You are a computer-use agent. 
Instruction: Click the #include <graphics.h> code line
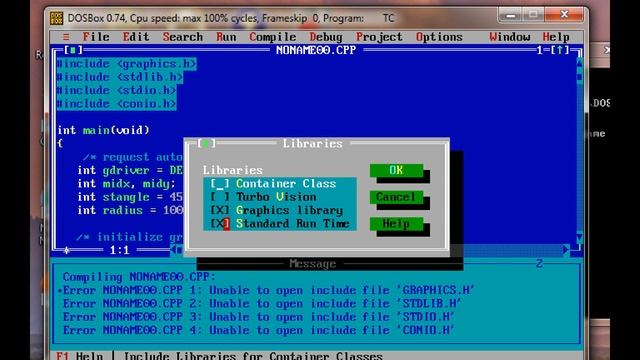pyautogui.click(x=126, y=64)
